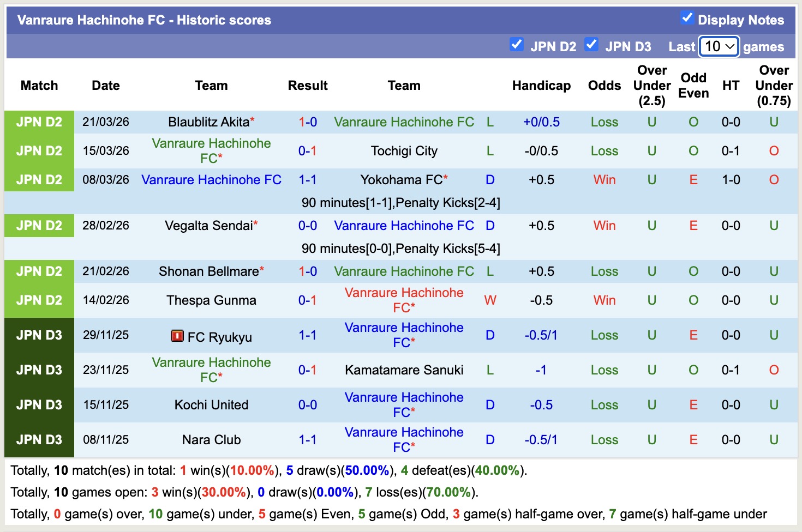Click the JPN D3 label for 08/11/25 match

pyautogui.click(x=39, y=440)
